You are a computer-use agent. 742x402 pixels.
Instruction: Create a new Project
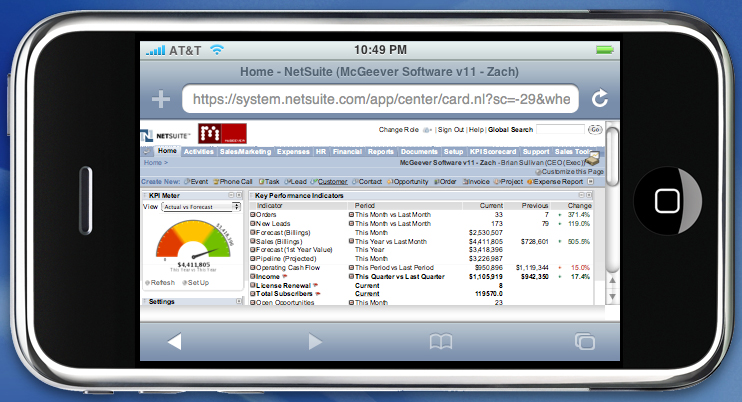tap(509, 182)
